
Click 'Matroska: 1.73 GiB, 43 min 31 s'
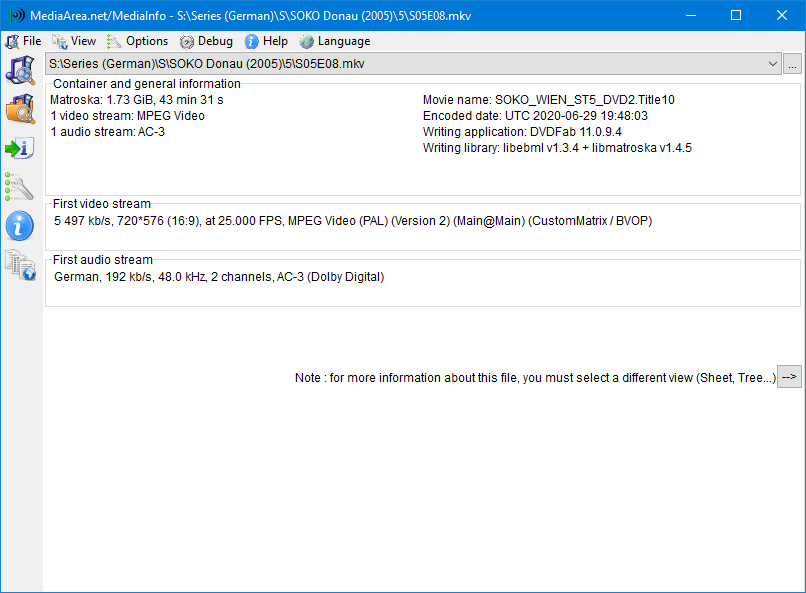click(137, 100)
